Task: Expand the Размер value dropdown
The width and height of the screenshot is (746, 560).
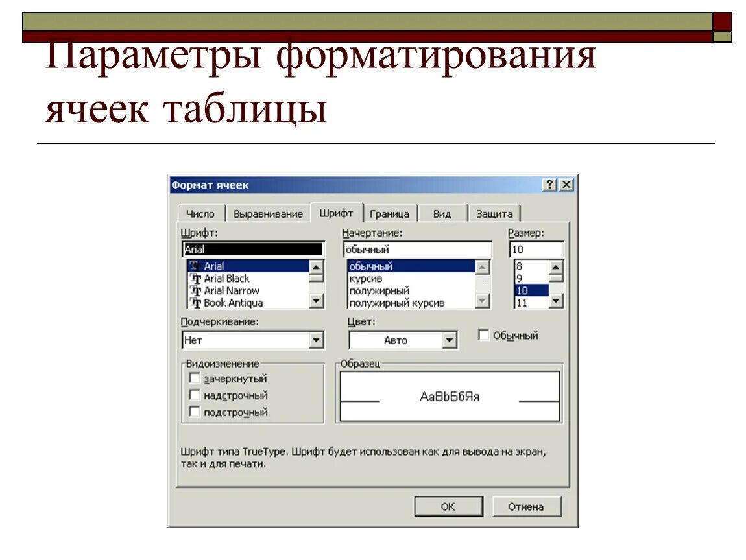Action: (x=557, y=301)
